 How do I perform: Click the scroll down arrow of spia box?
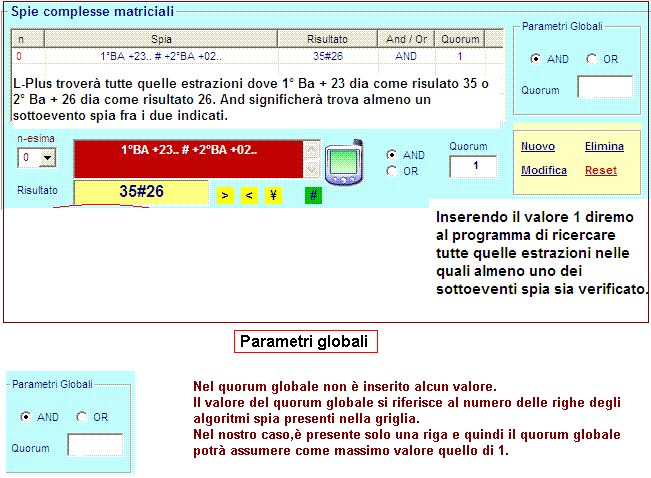click(x=311, y=169)
